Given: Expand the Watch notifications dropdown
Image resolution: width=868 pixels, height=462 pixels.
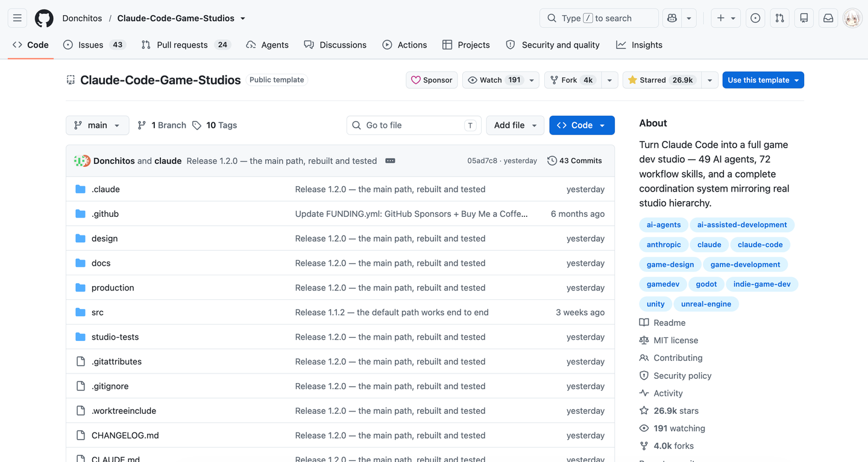Looking at the screenshot, I should coord(501,80).
